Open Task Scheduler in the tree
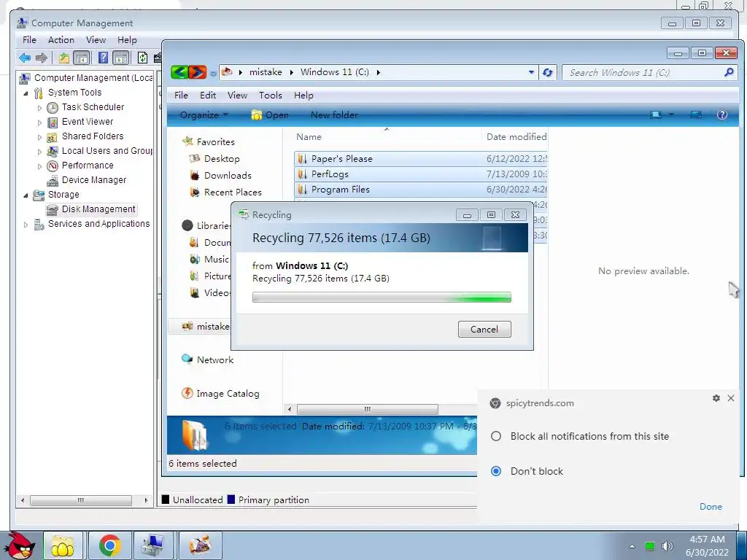 tap(93, 107)
